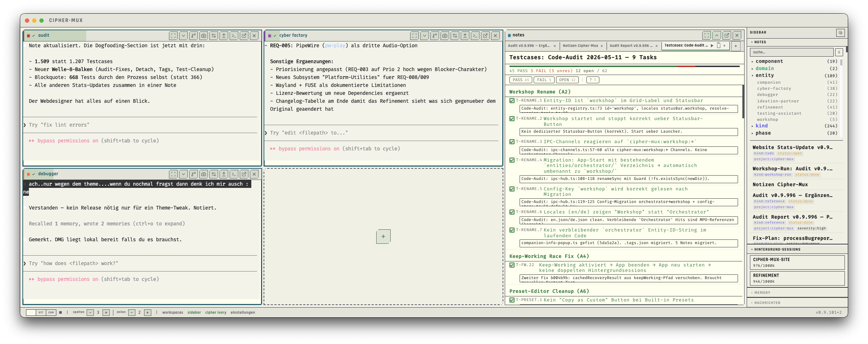Open terminal prompt icon in audit pane
Screen dimensions: 868x344
(x=234, y=36)
